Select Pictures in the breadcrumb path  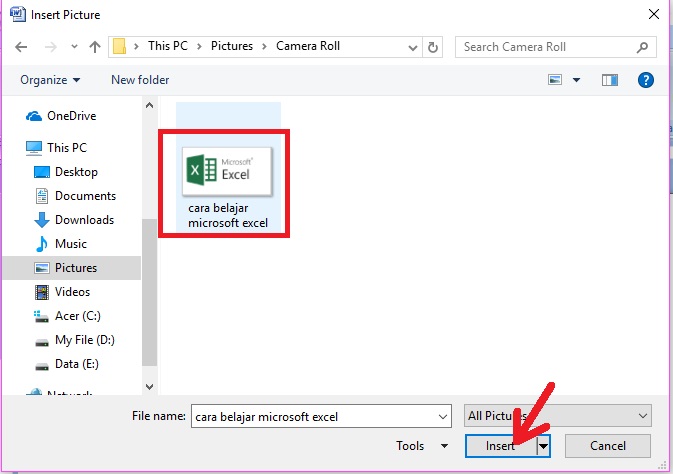(x=232, y=46)
